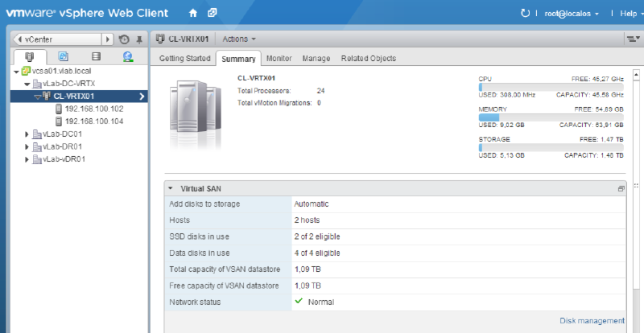Click the navigator forward arrow next to vCenter
This screenshot has width=644, height=333.
[108, 39]
